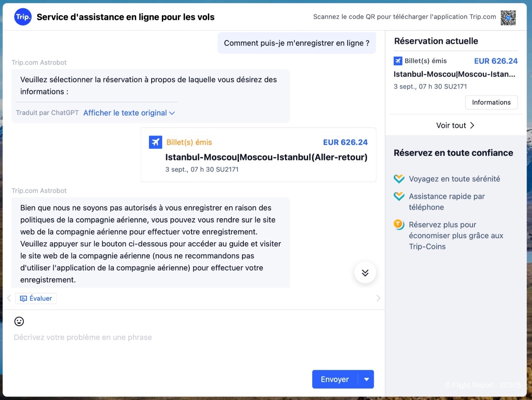Click the "Bien que nous ne soyons pas autorisés" message

coord(151,244)
